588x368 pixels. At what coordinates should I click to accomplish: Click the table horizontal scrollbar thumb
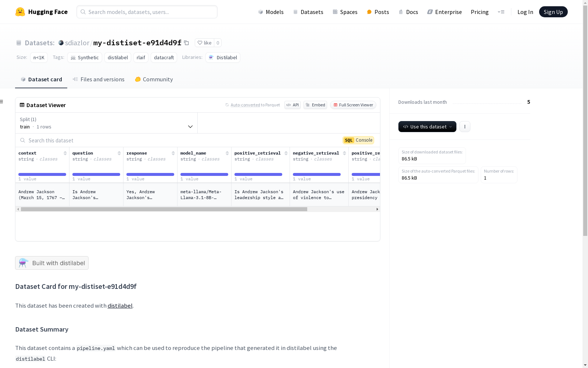[x=164, y=209]
